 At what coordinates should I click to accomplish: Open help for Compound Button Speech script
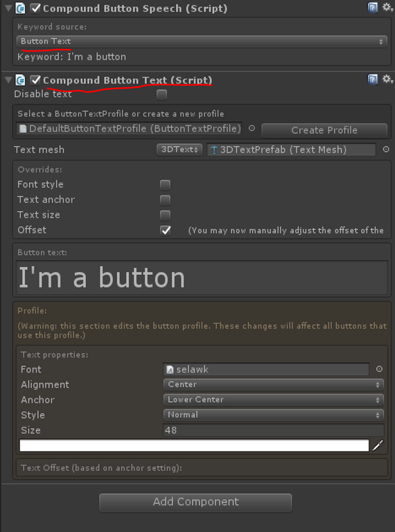point(373,8)
